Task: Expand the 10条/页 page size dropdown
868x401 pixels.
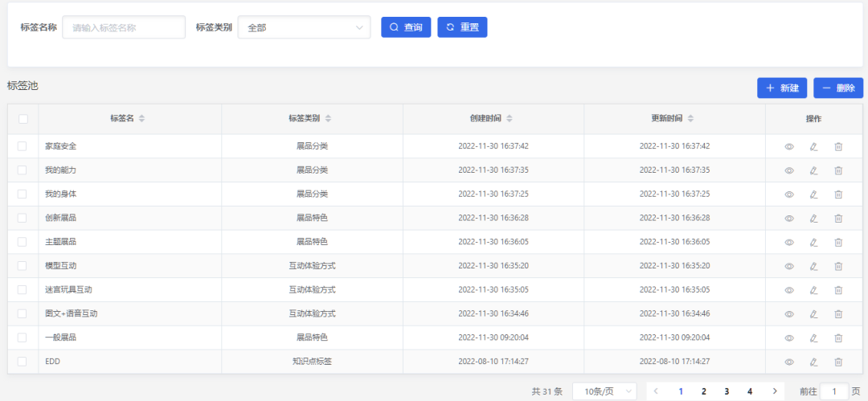Action: tap(604, 391)
